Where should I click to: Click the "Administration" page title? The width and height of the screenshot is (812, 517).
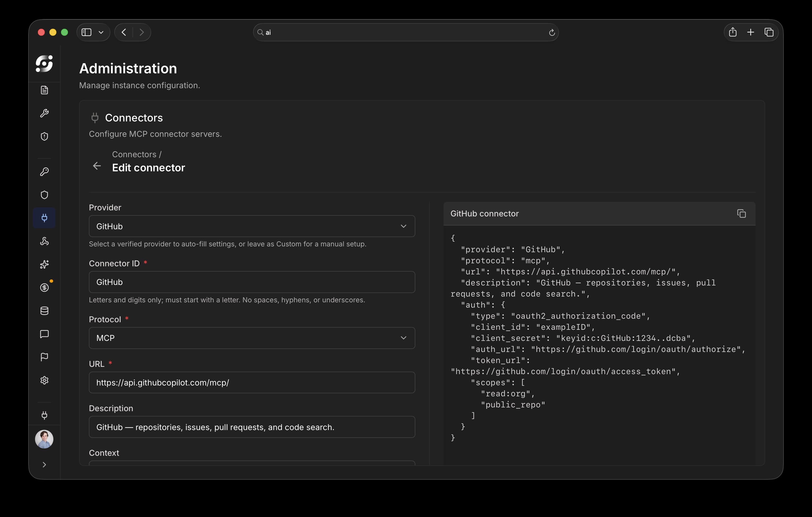pyautogui.click(x=128, y=69)
